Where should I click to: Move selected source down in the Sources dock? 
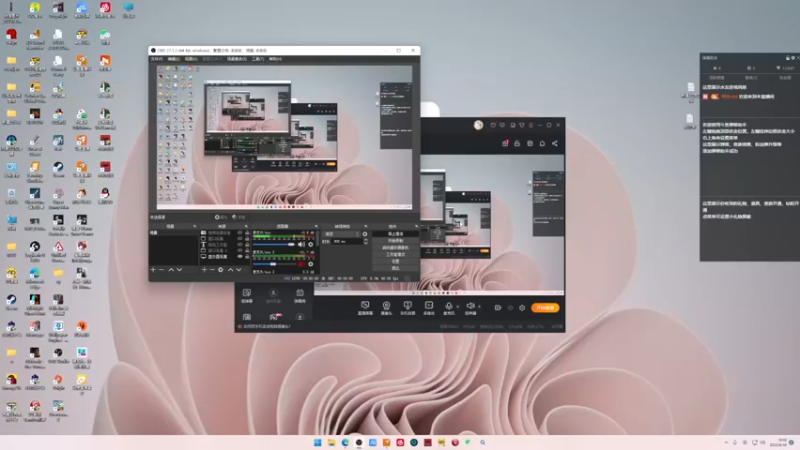[x=238, y=270]
